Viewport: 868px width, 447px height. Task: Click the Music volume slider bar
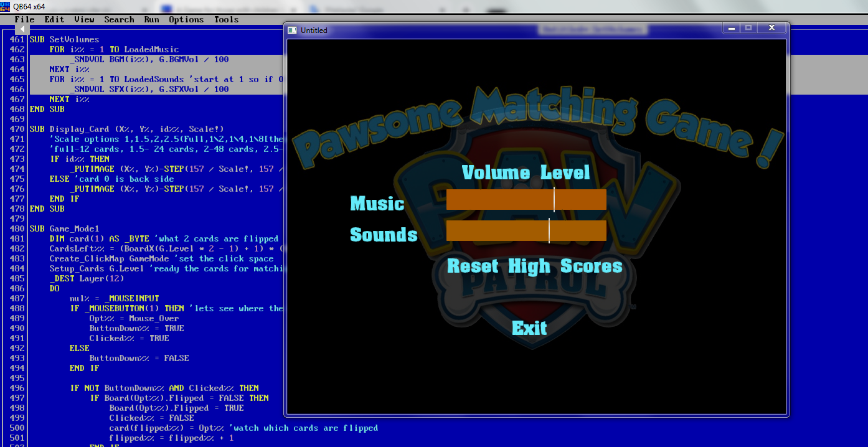pos(526,200)
